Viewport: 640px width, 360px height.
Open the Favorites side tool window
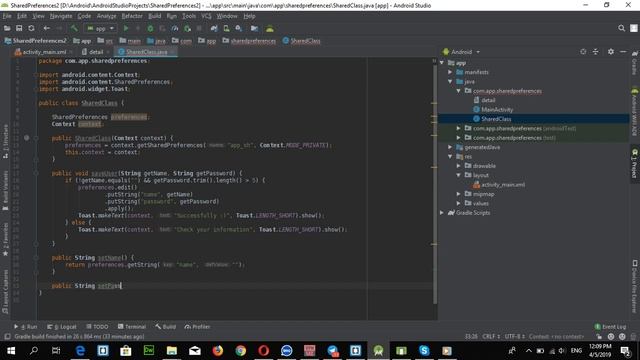tap(5, 240)
